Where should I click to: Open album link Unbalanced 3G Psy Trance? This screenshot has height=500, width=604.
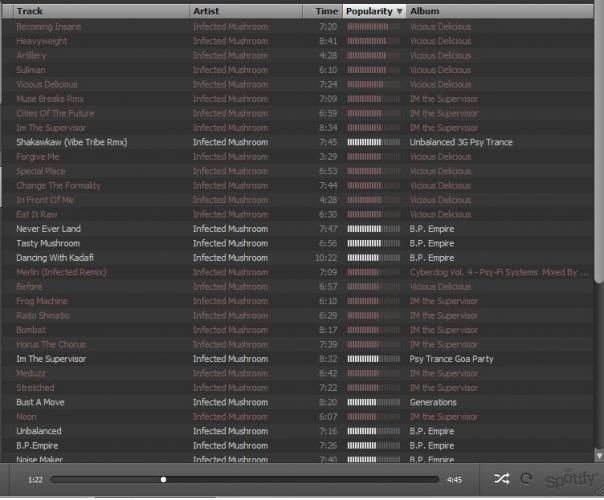(460, 142)
